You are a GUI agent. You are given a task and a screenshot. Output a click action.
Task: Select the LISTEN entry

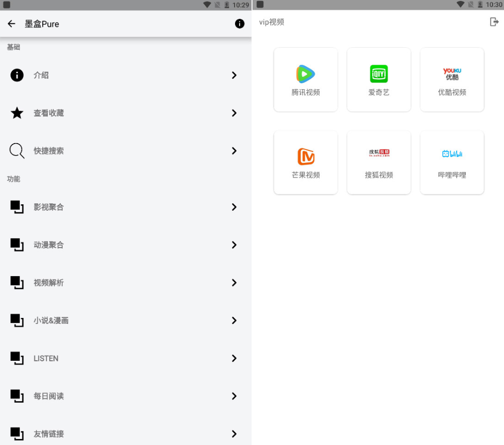click(46, 358)
